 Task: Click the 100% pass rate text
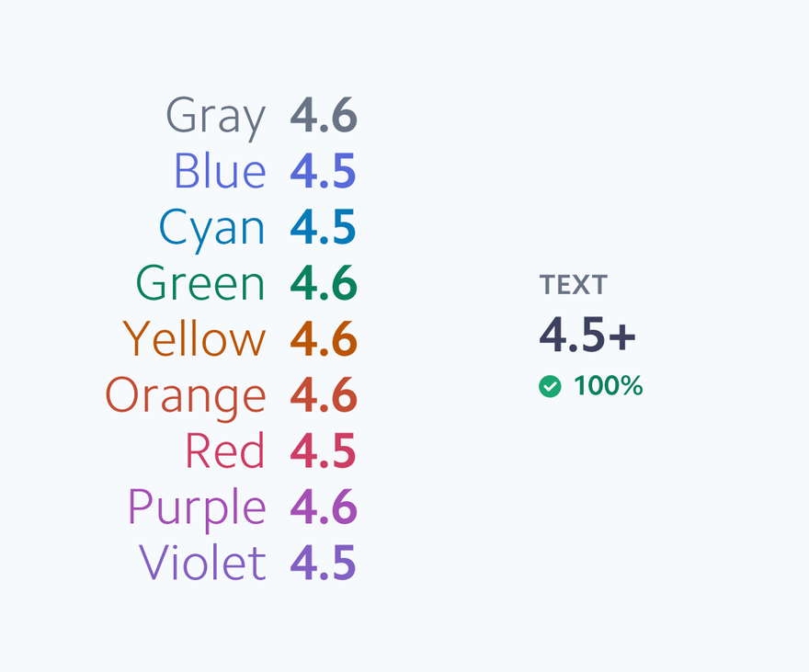click(x=609, y=386)
